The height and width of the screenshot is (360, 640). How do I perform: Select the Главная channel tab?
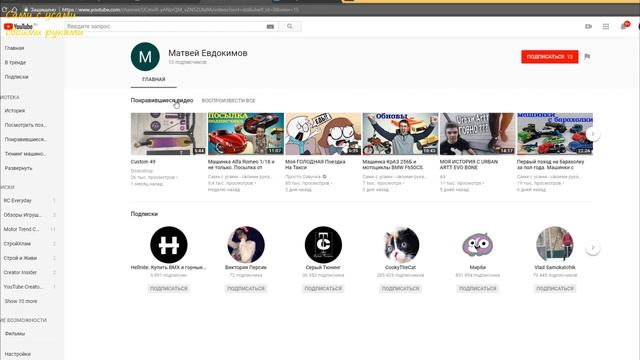coord(153,79)
